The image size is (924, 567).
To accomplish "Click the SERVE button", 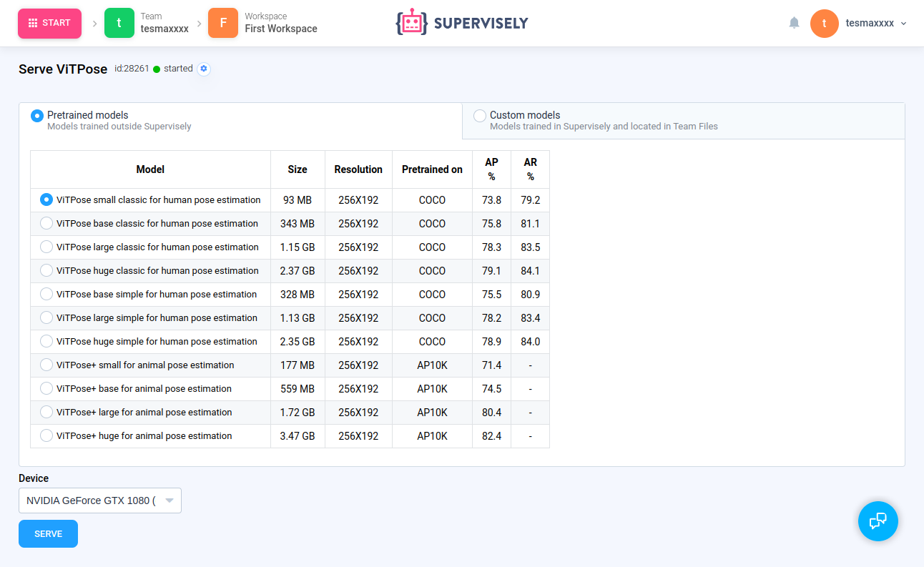I will click(48, 534).
